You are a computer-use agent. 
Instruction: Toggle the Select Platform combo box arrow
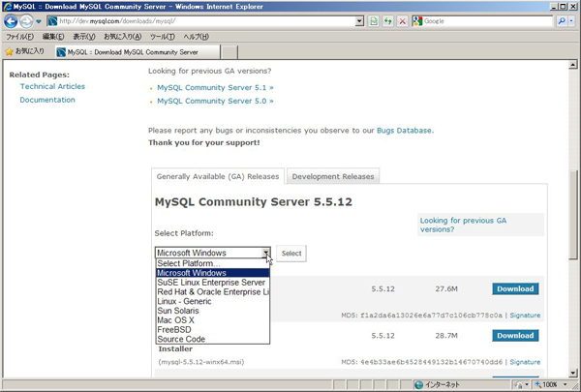click(266, 253)
